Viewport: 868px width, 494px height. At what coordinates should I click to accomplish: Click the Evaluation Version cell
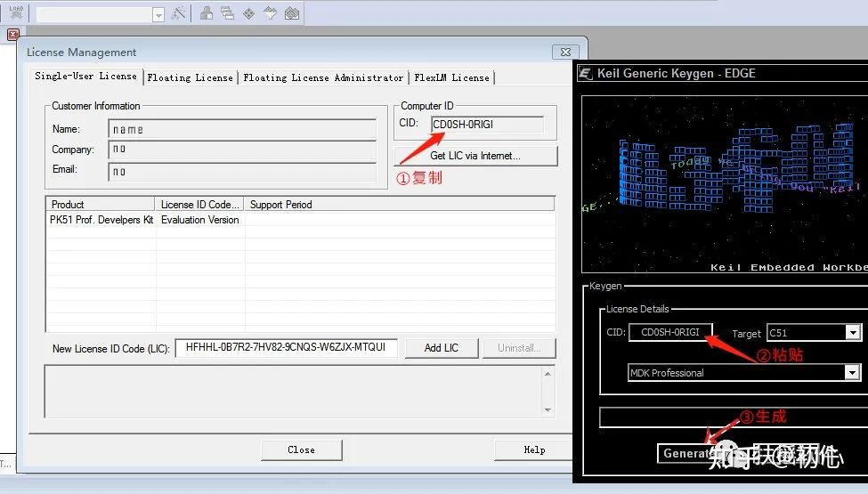click(x=199, y=220)
